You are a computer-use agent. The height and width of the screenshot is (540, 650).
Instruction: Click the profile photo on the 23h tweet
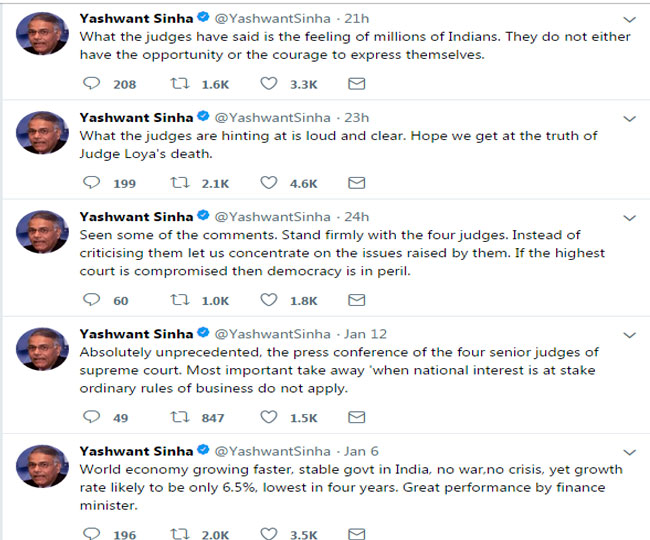(x=42, y=133)
